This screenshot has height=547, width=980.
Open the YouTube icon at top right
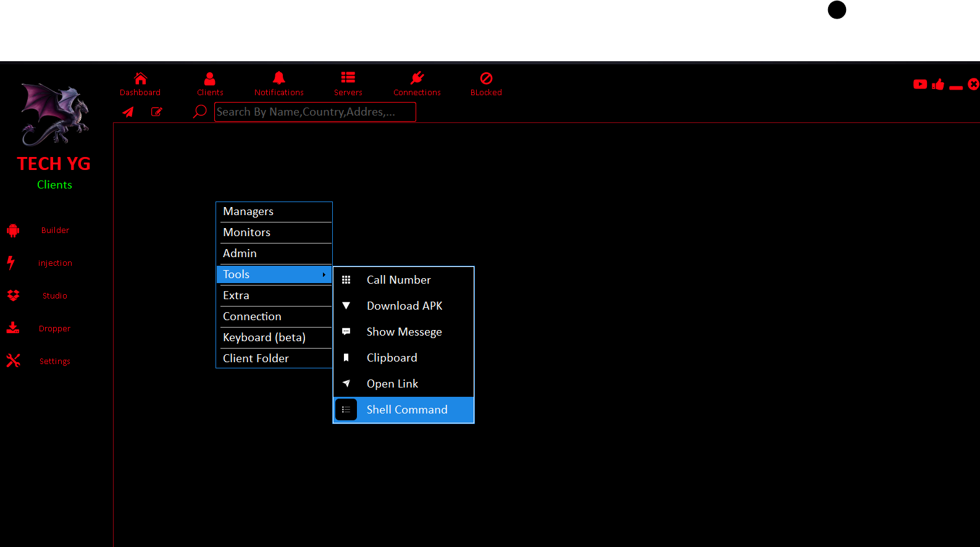(920, 85)
